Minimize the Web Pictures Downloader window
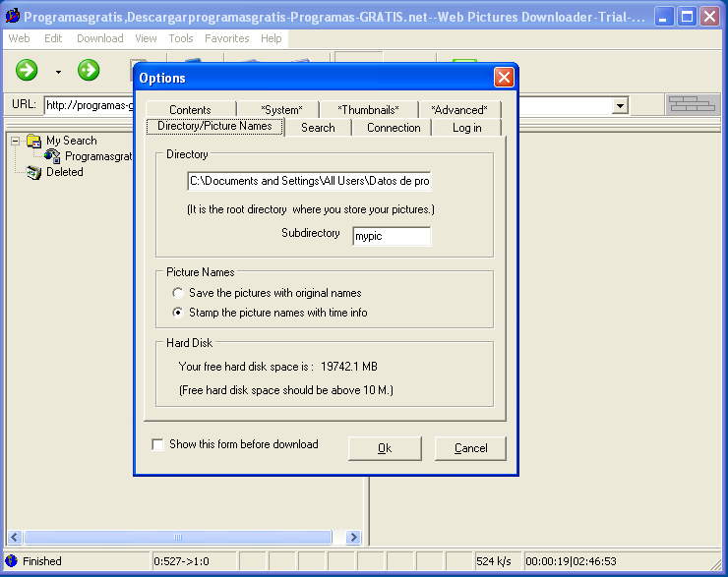Image resolution: width=728 pixels, height=577 pixels. [664, 17]
